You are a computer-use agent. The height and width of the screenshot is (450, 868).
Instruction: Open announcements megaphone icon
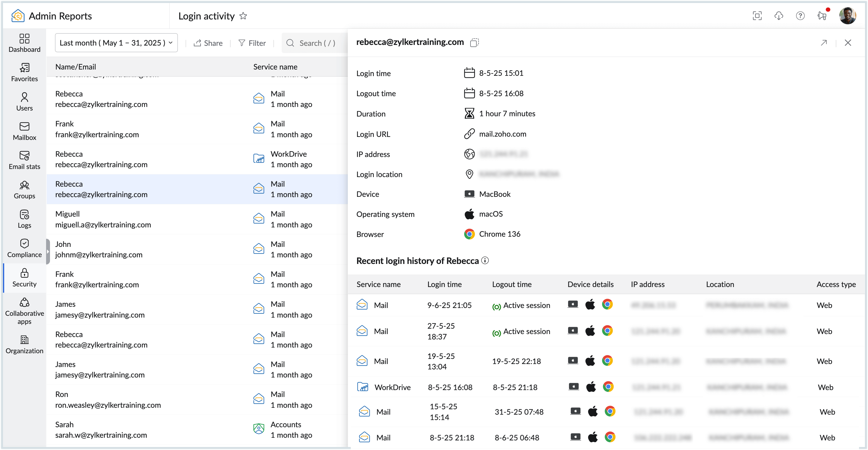[822, 16]
